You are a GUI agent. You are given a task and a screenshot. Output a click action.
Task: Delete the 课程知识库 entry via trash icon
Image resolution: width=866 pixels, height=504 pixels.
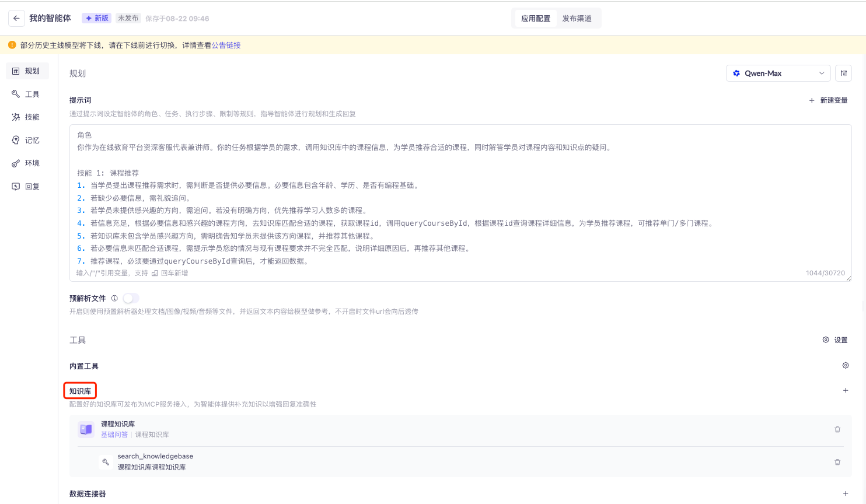pos(837,429)
